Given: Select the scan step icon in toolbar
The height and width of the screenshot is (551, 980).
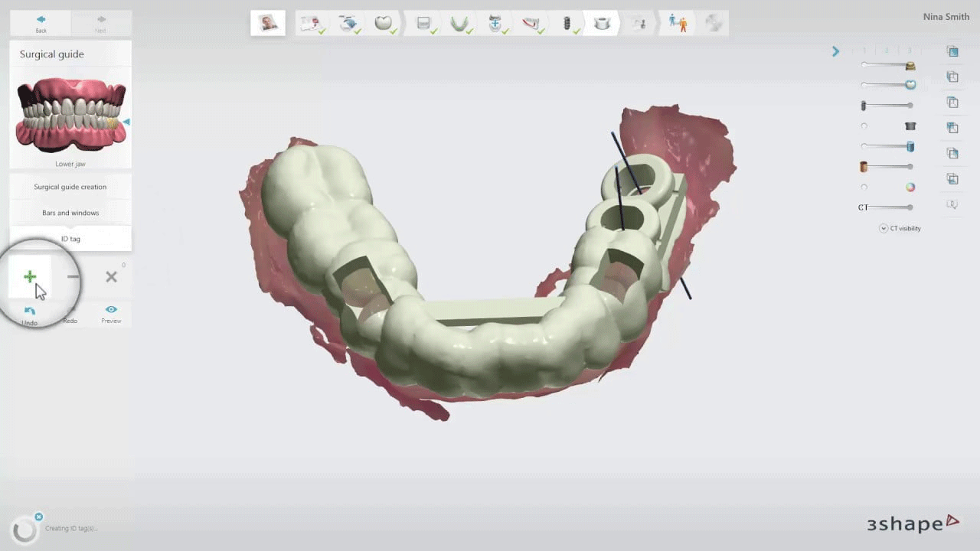Looking at the screenshot, I should coord(348,22).
